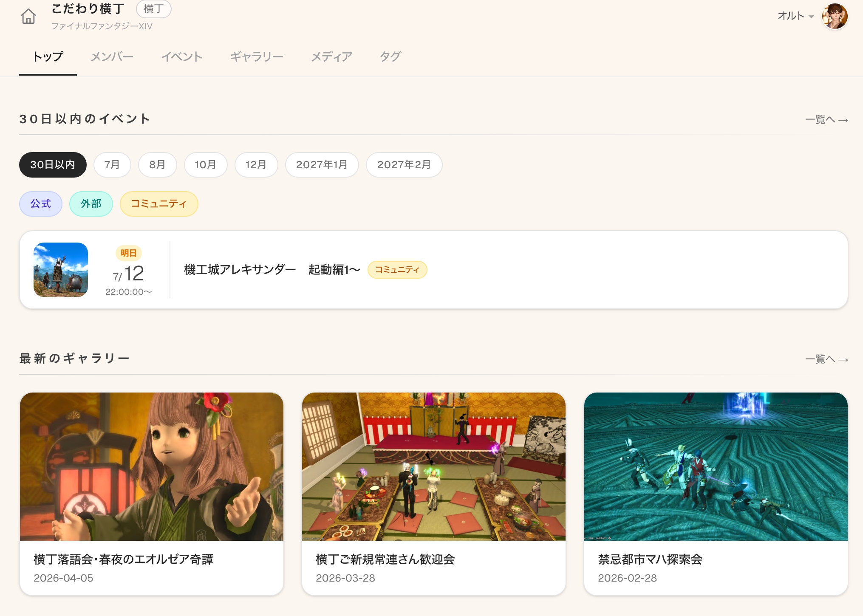The width and height of the screenshot is (863, 616).
Task: Open the 機工城アレキサンダー event thumbnail
Action: 61,270
